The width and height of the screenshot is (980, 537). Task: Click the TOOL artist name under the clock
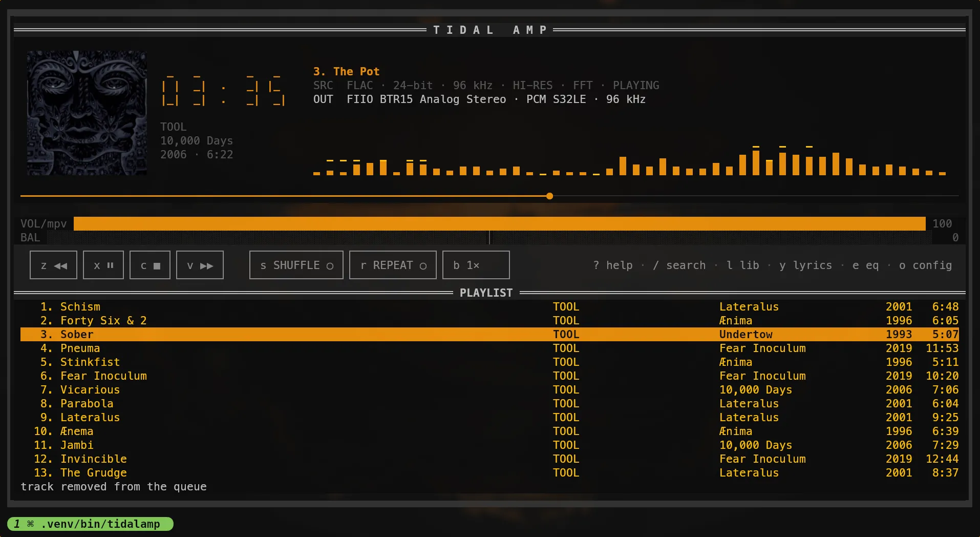(174, 127)
